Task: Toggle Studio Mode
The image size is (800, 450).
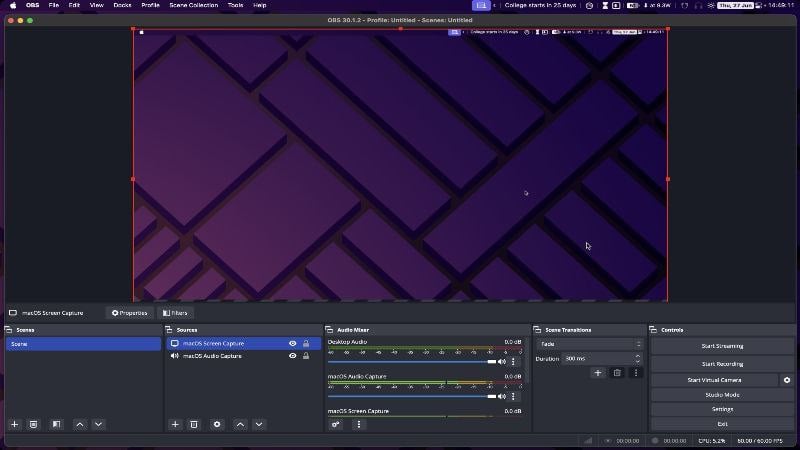Action: [x=722, y=395]
